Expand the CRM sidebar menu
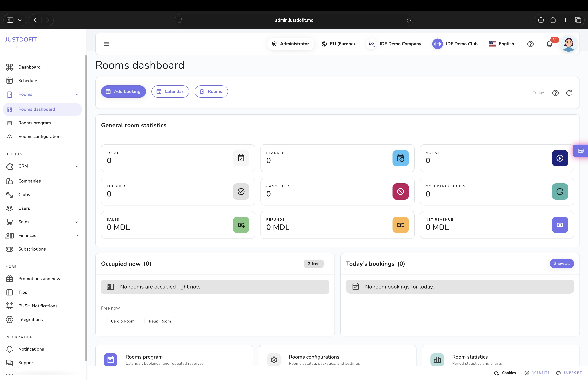 click(x=77, y=166)
